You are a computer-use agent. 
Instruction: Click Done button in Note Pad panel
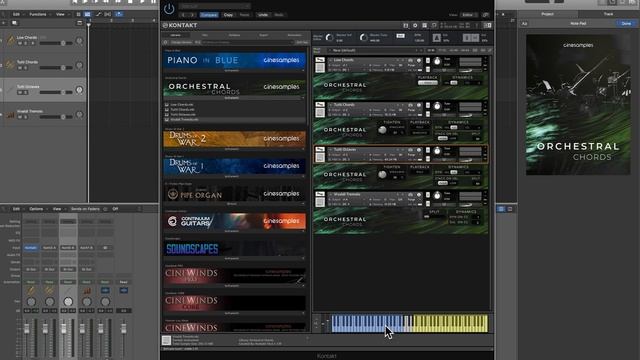coord(626,24)
